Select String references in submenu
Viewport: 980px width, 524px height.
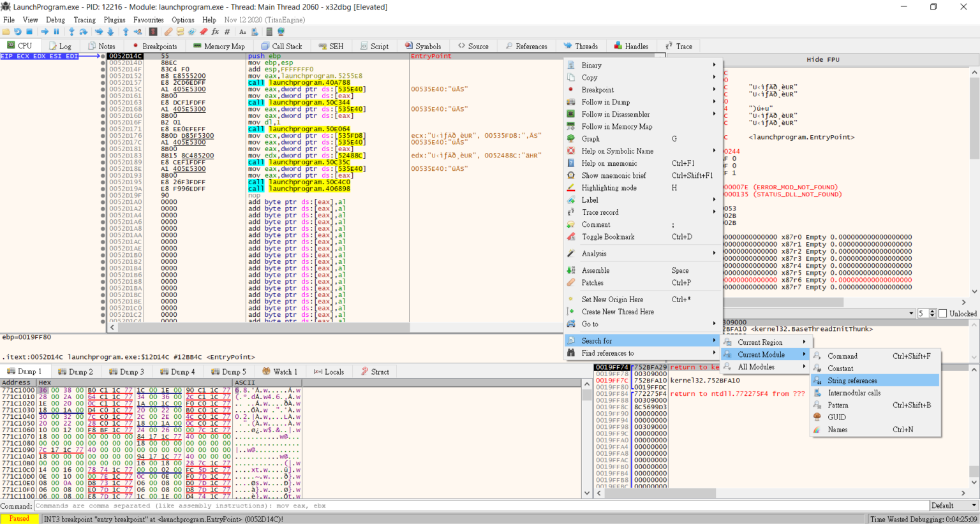click(875, 381)
